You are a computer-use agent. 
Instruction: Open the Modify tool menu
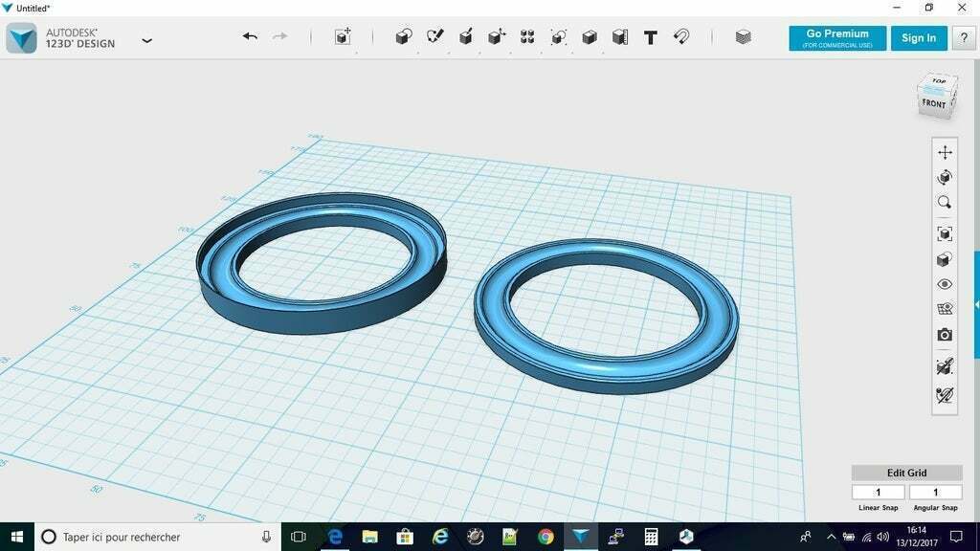click(497, 37)
